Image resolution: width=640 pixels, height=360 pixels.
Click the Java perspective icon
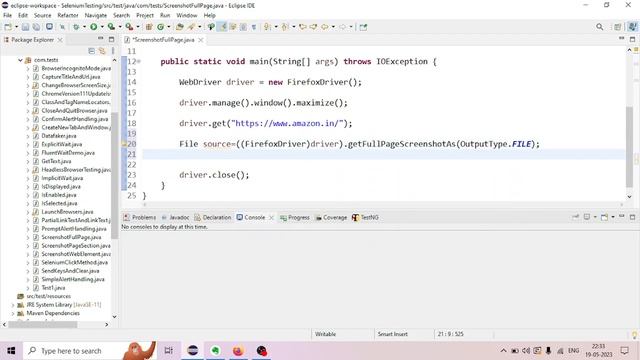point(632,27)
